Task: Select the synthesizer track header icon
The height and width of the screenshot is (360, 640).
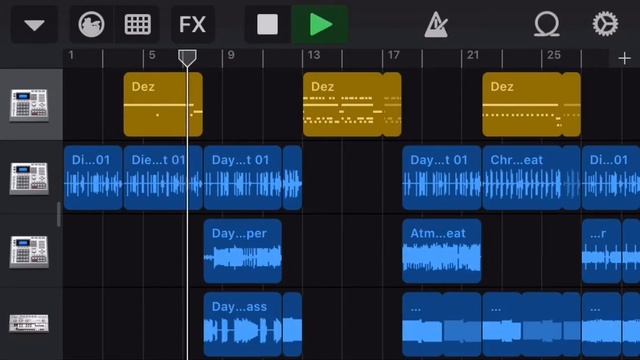Action: (29, 323)
